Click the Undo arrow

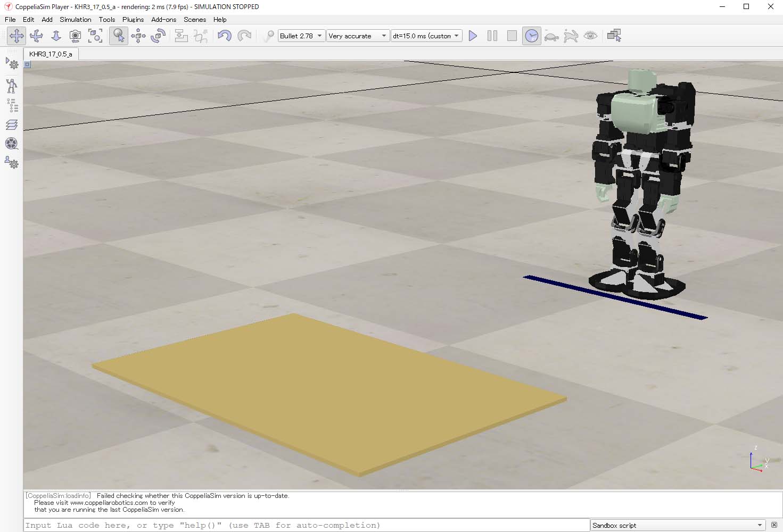click(225, 36)
